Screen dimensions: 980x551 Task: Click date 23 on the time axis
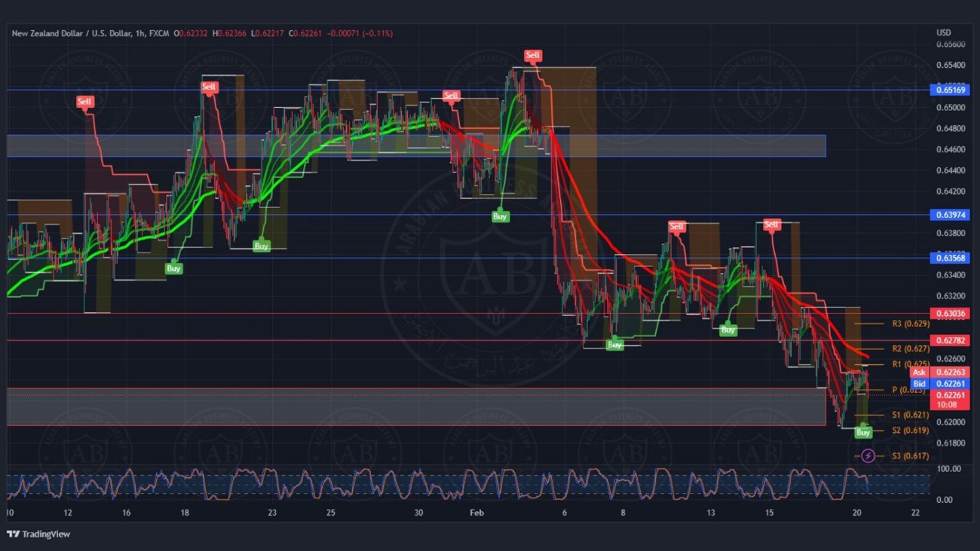pos(272,512)
